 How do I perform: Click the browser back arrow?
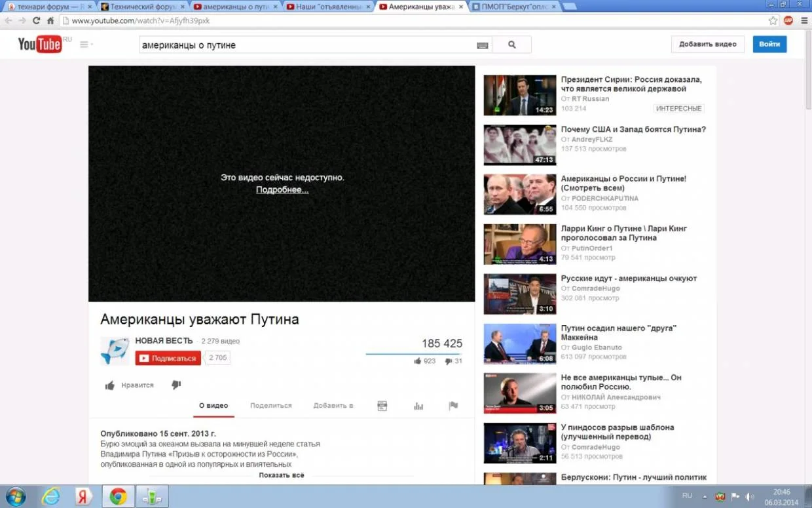(x=8, y=20)
